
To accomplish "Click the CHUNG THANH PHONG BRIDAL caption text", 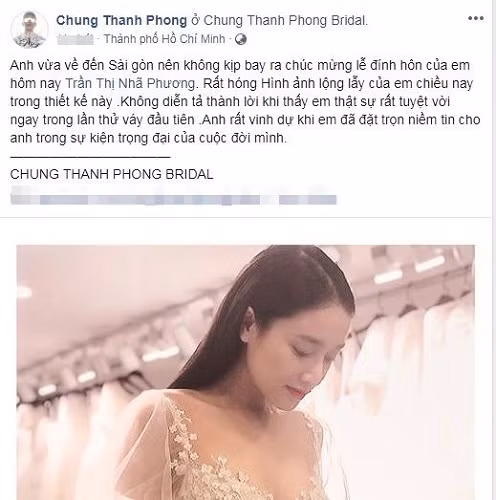I will tap(112, 174).
